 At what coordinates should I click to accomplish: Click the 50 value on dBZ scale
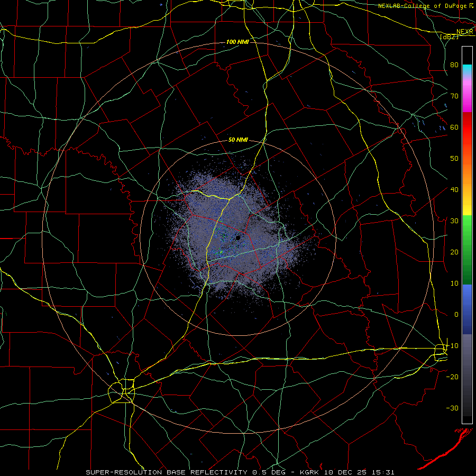pos(454,159)
